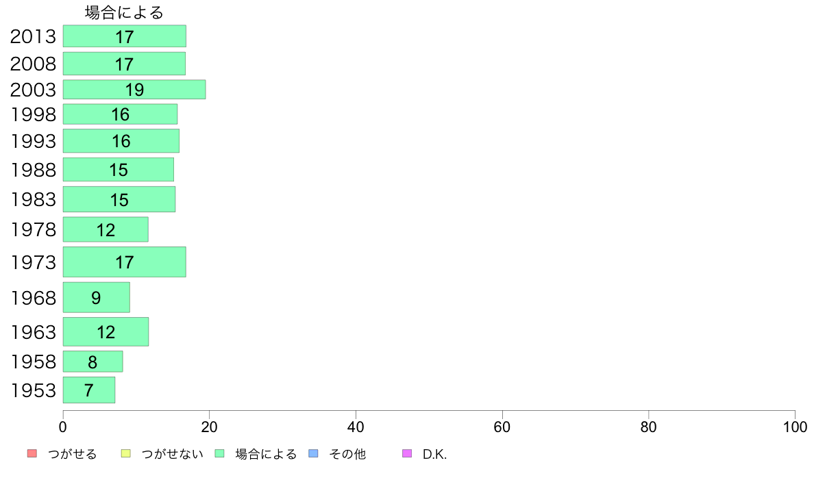
Task: Click the magenta D.K. legend swatch
Action: point(407,453)
